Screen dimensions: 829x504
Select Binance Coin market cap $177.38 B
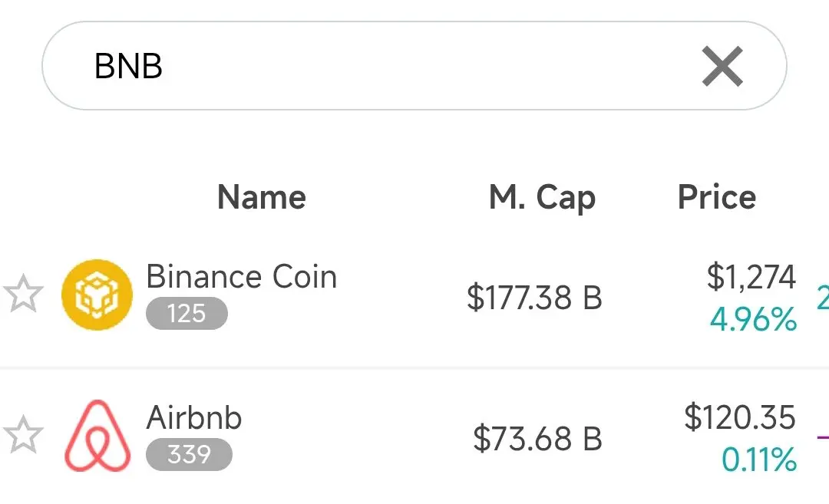[x=534, y=298]
